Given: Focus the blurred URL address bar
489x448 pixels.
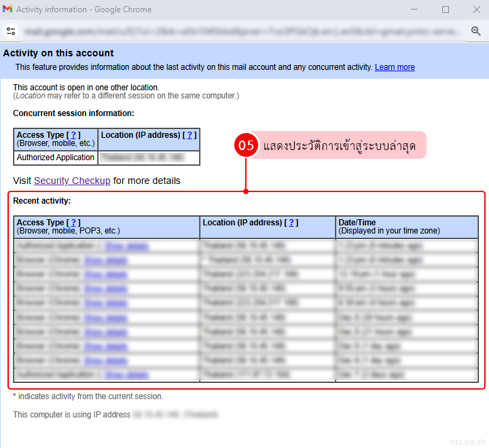Looking at the screenshot, I should (242, 31).
